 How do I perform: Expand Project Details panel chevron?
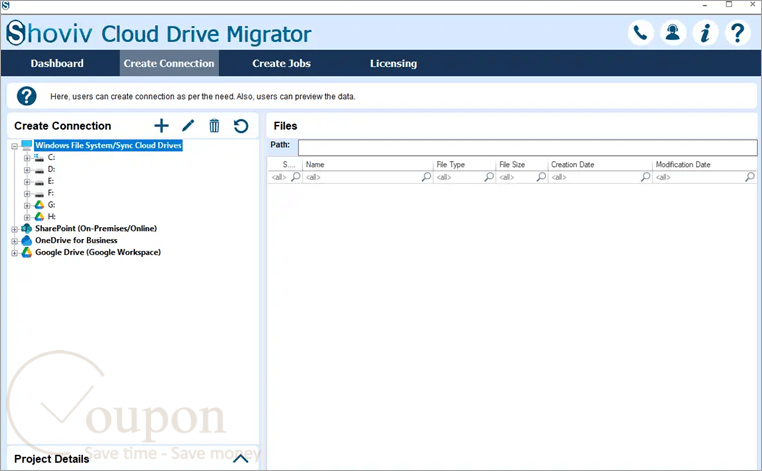[241, 458]
